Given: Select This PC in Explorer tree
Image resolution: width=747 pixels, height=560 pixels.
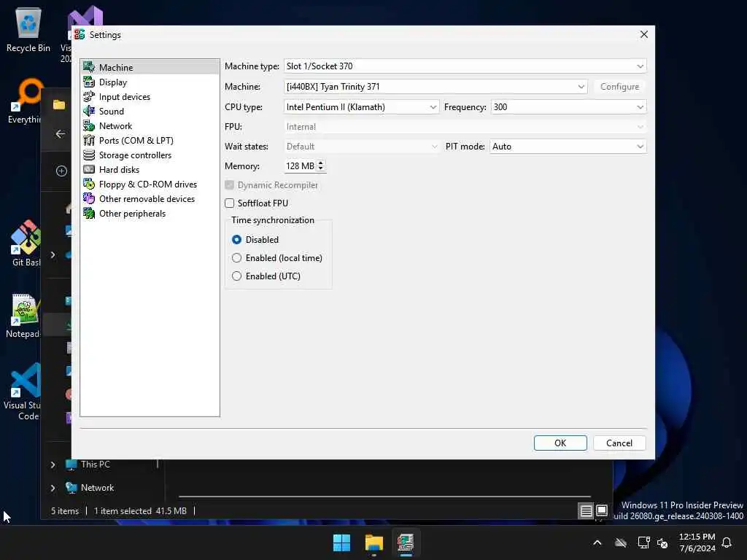Looking at the screenshot, I should [x=96, y=464].
